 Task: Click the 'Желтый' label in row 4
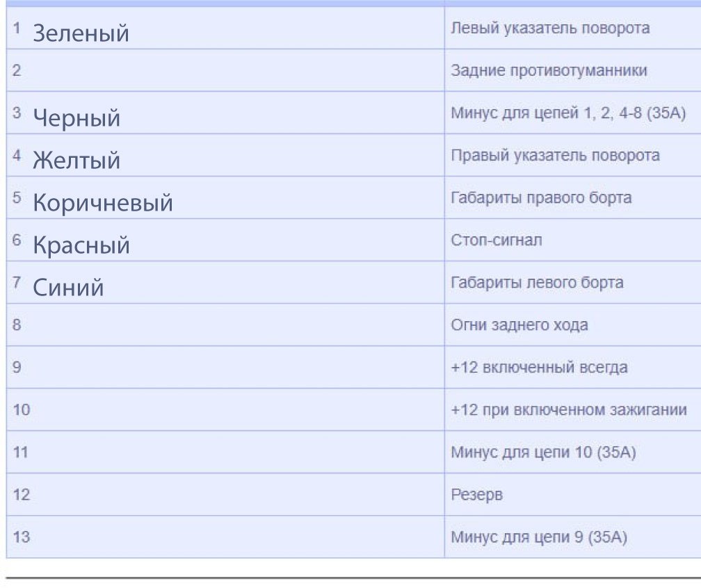tap(76, 160)
